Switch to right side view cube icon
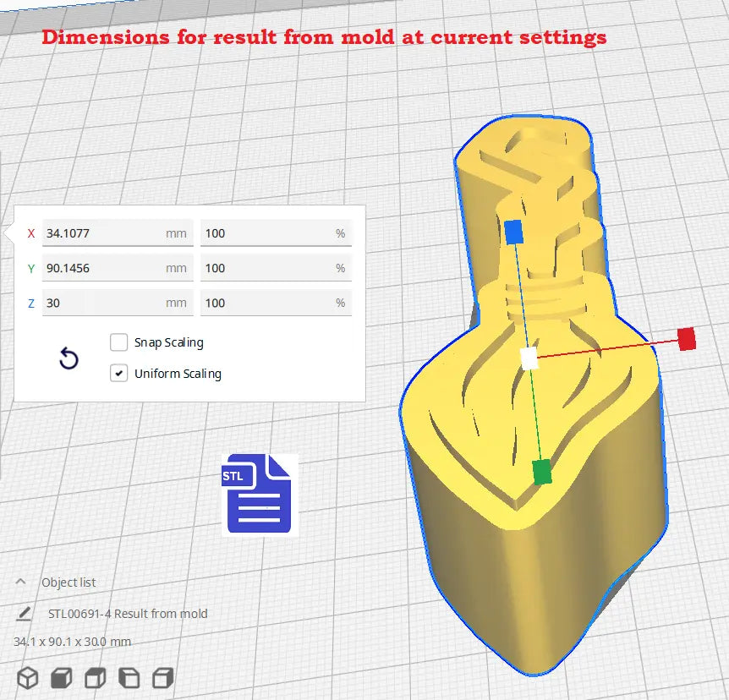 (162, 677)
